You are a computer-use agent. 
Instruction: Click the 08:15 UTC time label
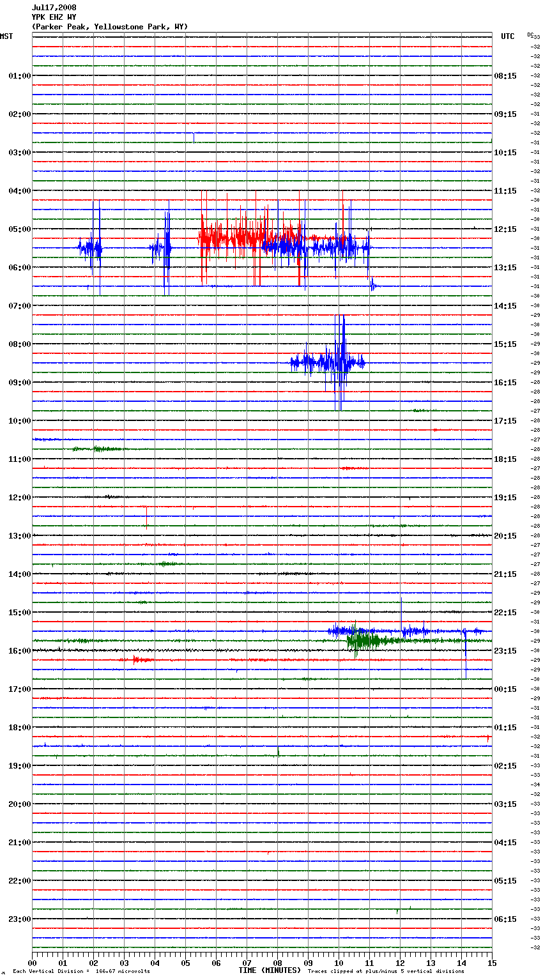[x=505, y=76]
